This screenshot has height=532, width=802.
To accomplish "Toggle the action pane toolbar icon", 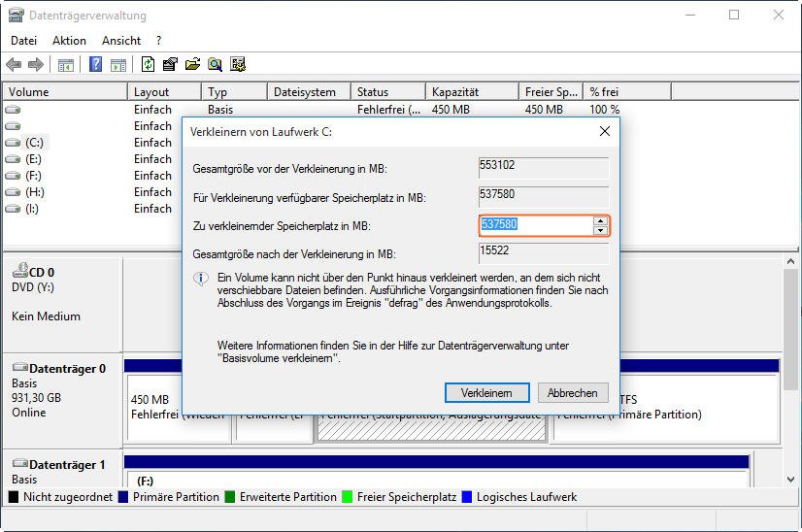I will click(118, 64).
